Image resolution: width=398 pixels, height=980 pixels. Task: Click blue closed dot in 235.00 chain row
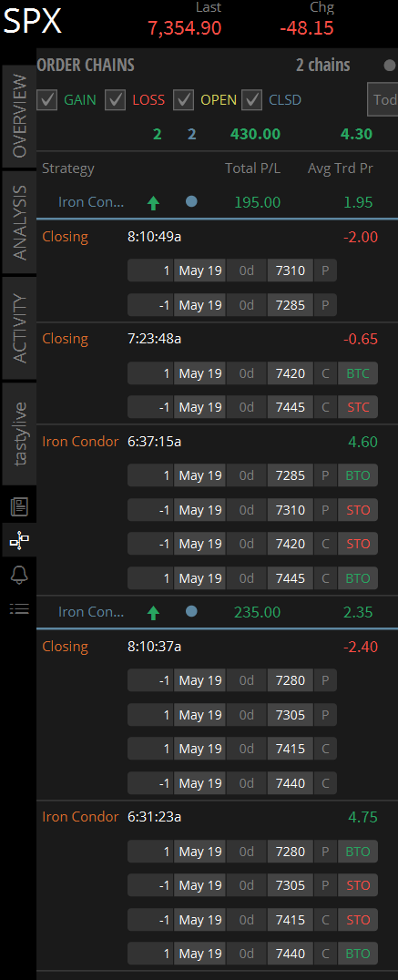(192, 611)
